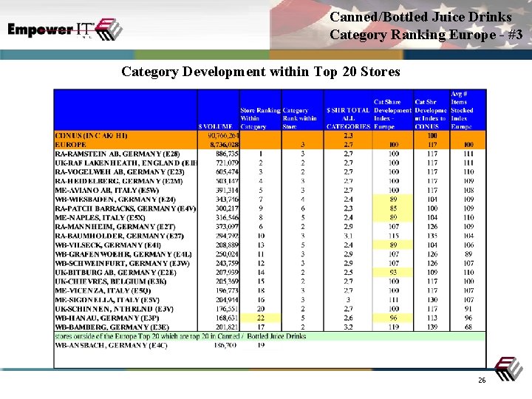532x399 pixels.
Task: Click CONUS index 135 in Baumholder row
Action: (432, 236)
